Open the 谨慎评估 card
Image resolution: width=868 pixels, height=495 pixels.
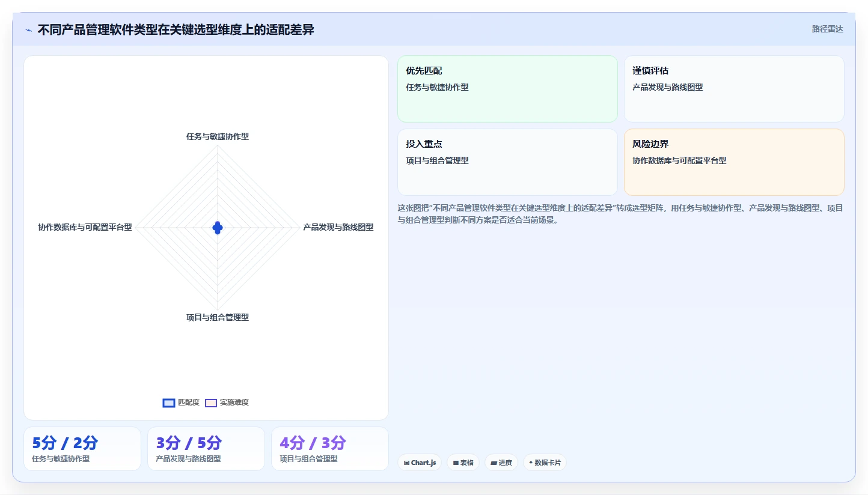coord(734,89)
